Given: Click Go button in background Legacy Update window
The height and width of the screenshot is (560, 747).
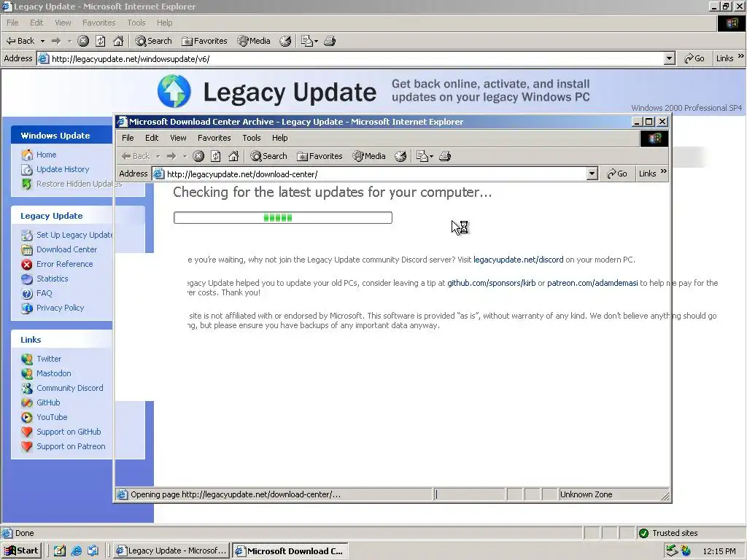Looking at the screenshot, I should (x=694, y=58).
